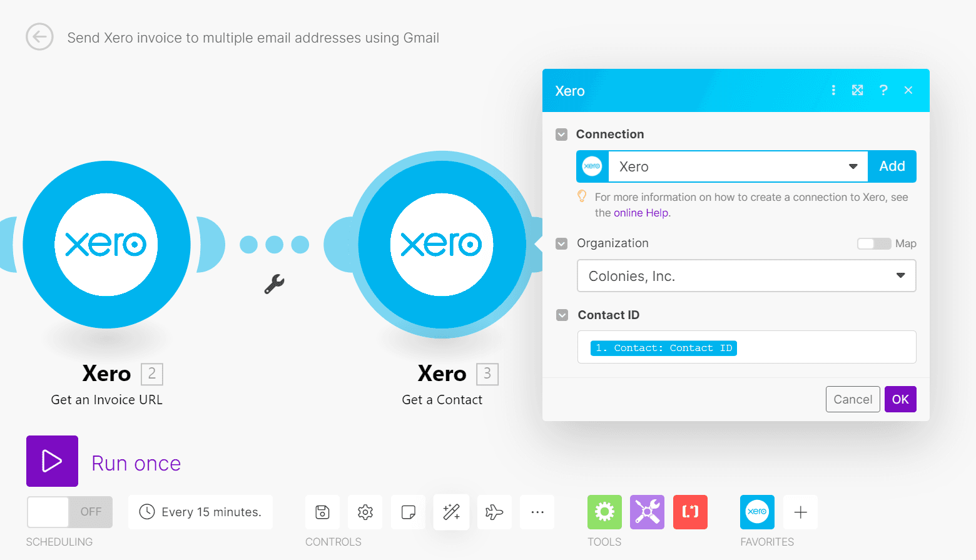Click the explain flow airplane icon
Screen dimensions: 976x560
coord(494,512)
